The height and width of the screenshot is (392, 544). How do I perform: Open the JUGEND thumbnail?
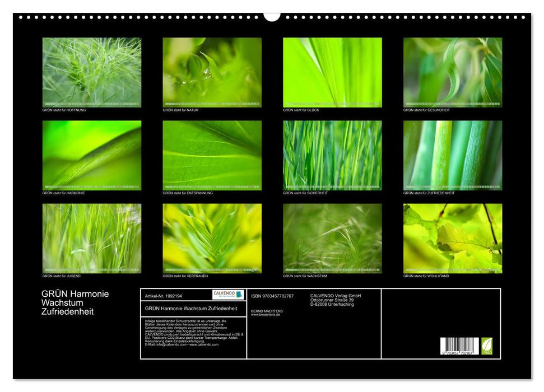tap(92, 238)
